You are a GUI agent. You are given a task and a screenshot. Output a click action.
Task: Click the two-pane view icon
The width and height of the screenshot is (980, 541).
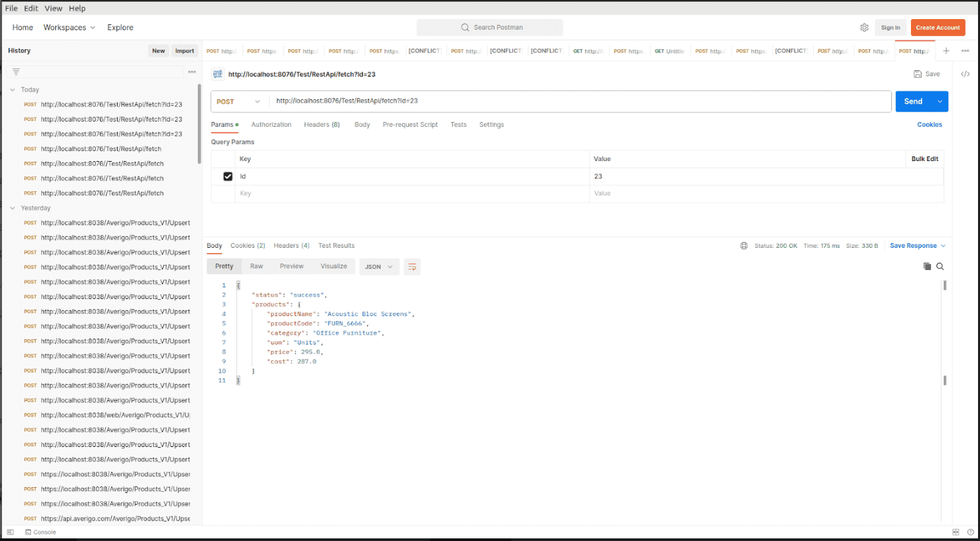(x=956, y=532)
